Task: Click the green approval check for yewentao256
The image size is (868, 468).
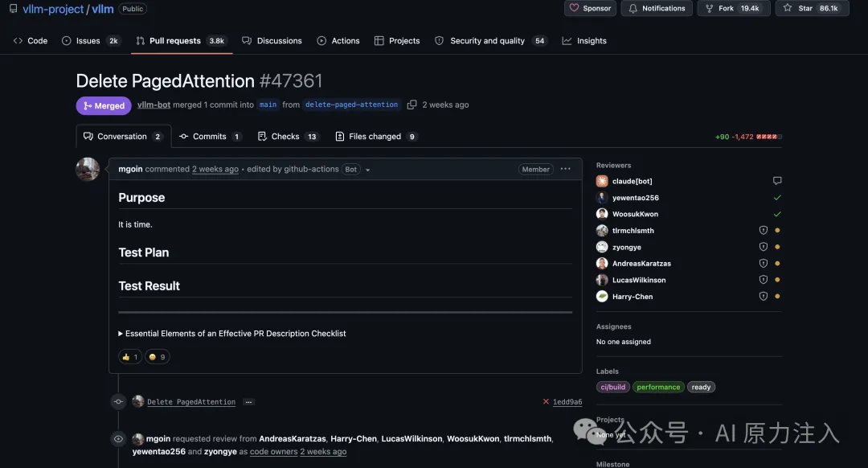Action: (777, 197)
